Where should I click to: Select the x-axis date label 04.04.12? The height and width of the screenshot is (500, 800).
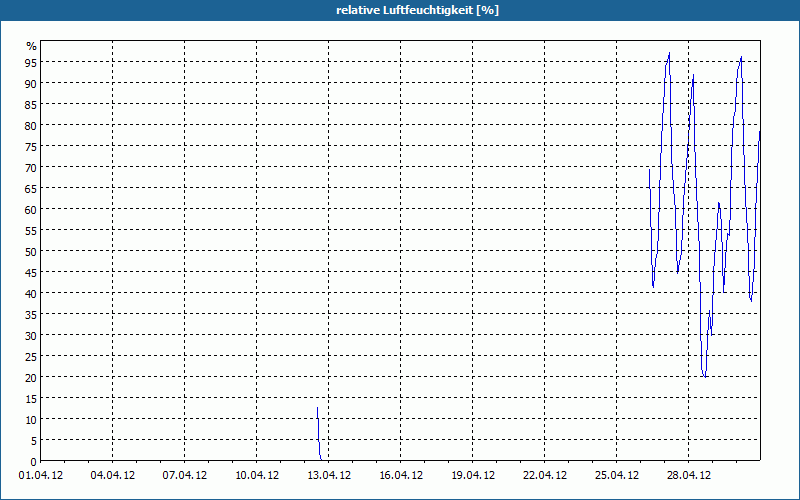113,476
